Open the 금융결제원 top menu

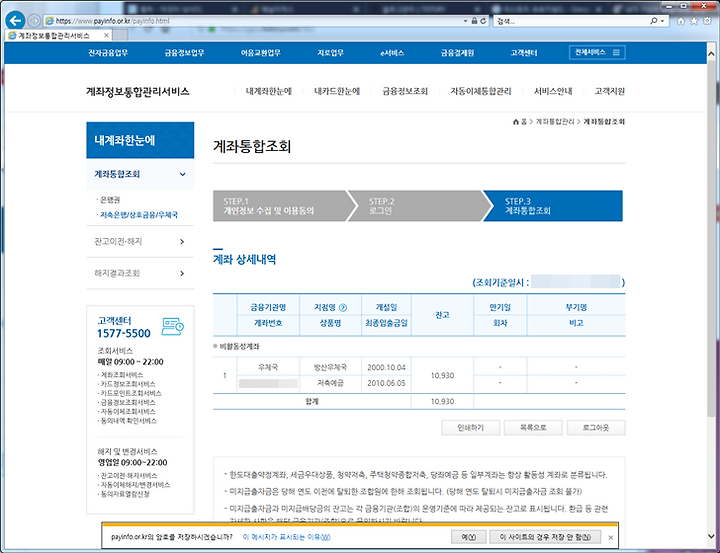point(457,53)
